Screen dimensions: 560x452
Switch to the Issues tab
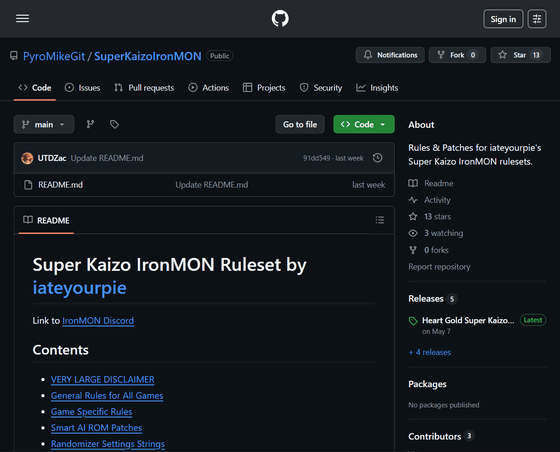[82, 88]
